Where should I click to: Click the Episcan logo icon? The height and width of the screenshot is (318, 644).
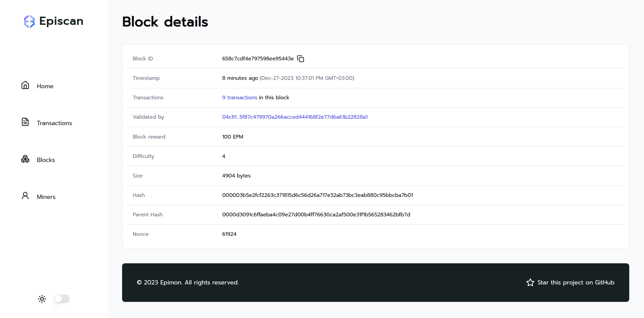point(29,21)
